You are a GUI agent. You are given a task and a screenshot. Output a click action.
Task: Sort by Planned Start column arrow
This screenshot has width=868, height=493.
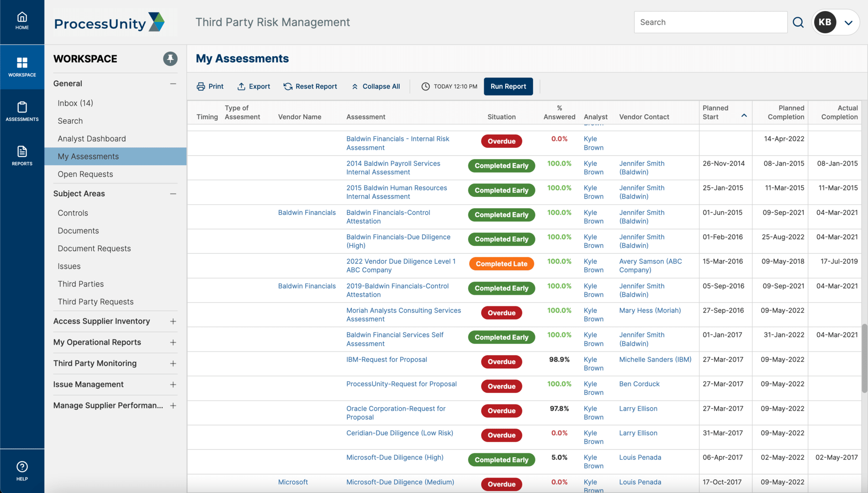point(744,115)
